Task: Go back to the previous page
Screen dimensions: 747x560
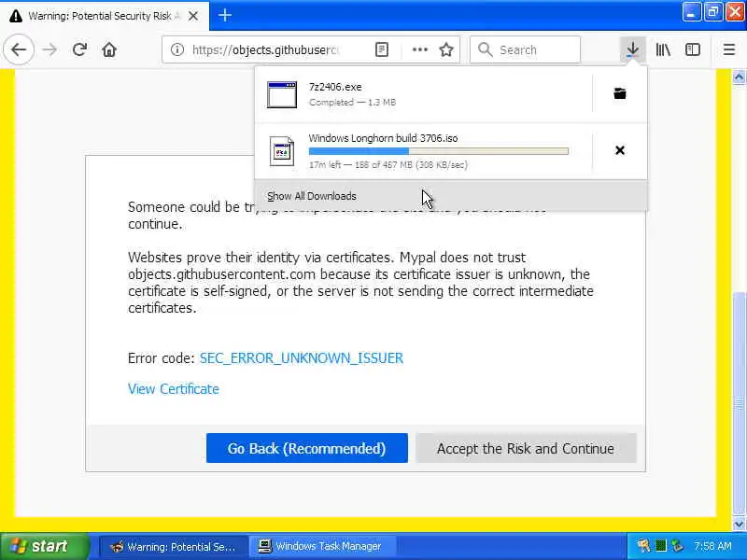Action: (x=19, y=49)
